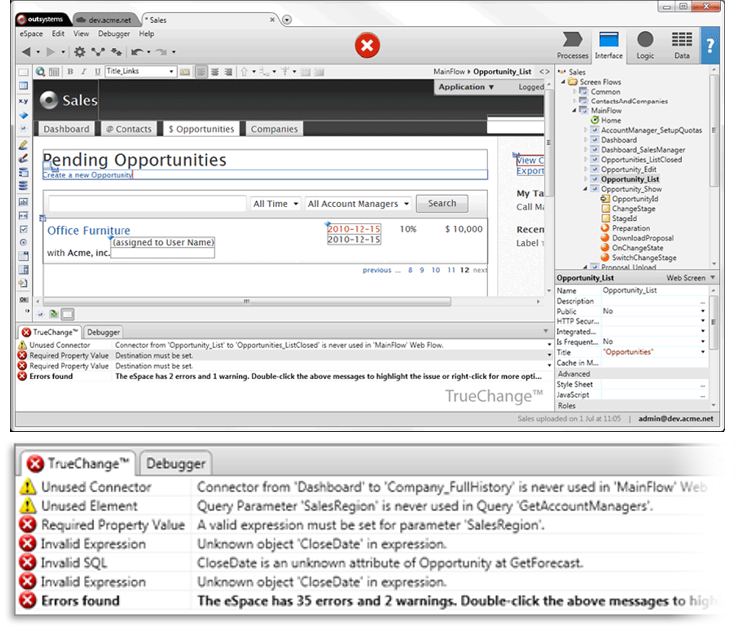The height and width of the screenshot is (630, 735).
Task: Select the Companies tab in page design
Action: [x=274, y=129]
